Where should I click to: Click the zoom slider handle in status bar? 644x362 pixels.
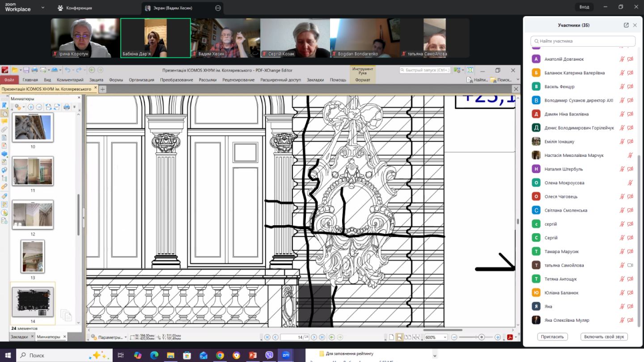tap(482, 337)
